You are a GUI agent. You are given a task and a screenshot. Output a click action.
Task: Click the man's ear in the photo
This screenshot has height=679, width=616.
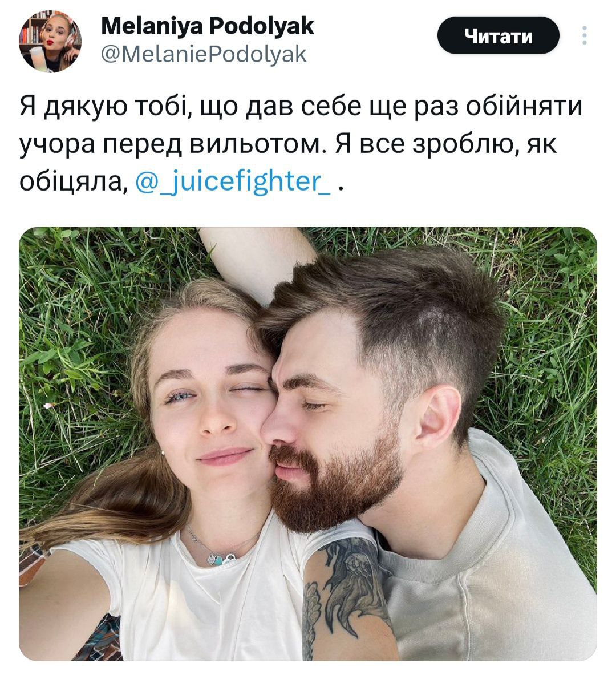point(437,416)
